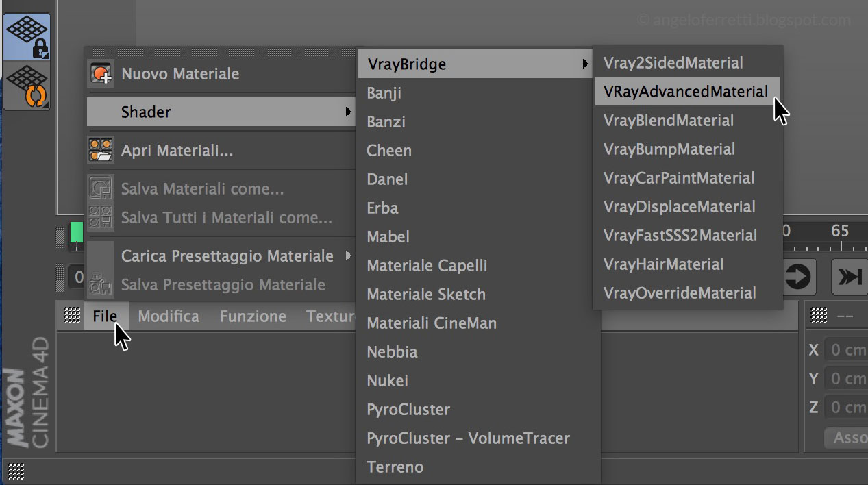Pick the Mabel shader
The height and width of the screenshot is (485, 868).
tap(478, 237)
